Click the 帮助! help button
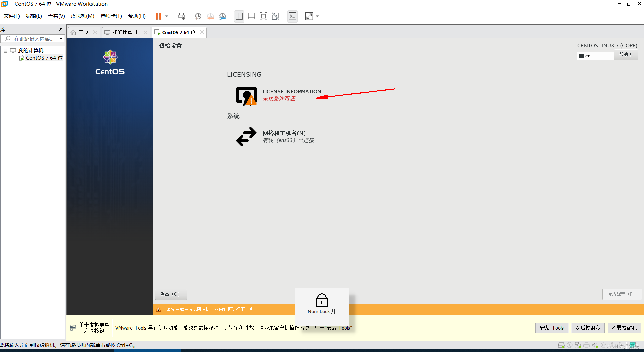The image size is (644, 352). click(626, 55)
